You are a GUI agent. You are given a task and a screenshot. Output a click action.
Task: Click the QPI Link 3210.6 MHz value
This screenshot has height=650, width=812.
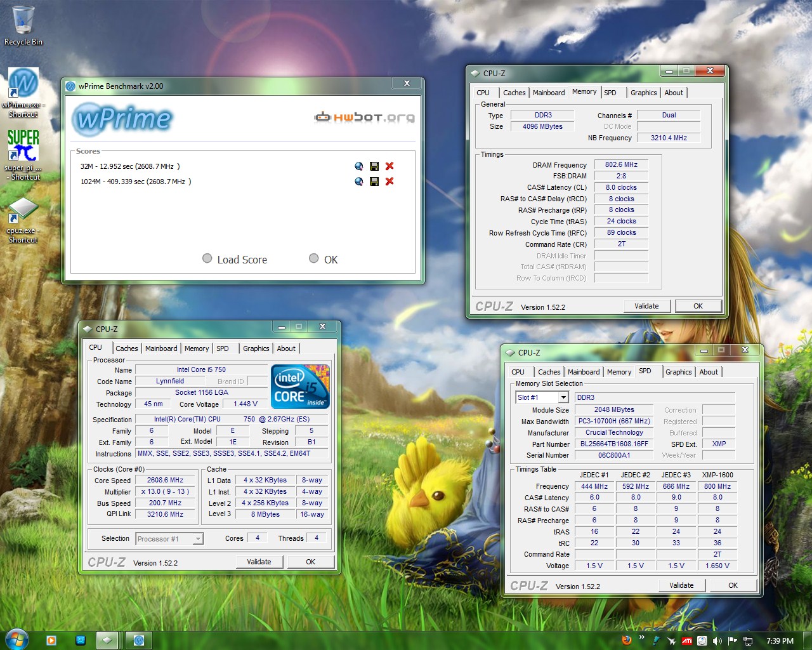(x=166, y=514)
